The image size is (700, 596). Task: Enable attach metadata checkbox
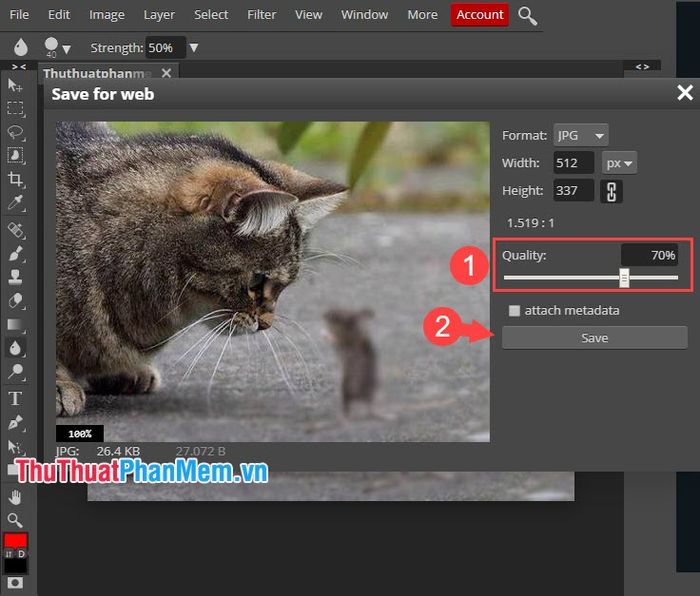(x=514, y=311)
